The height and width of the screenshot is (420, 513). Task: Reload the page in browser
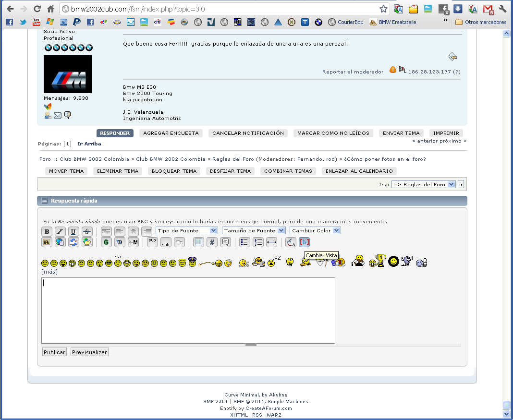coord(37,9)
